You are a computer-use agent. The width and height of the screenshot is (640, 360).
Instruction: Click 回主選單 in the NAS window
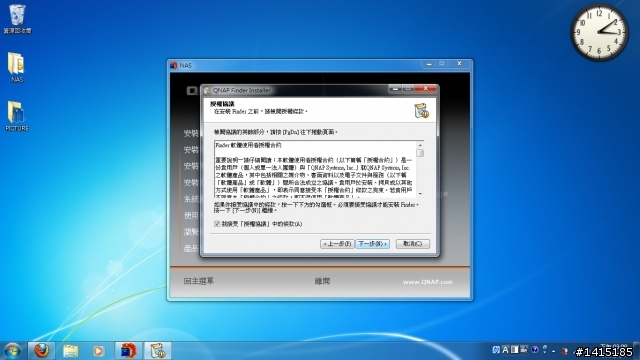point(199,281)
